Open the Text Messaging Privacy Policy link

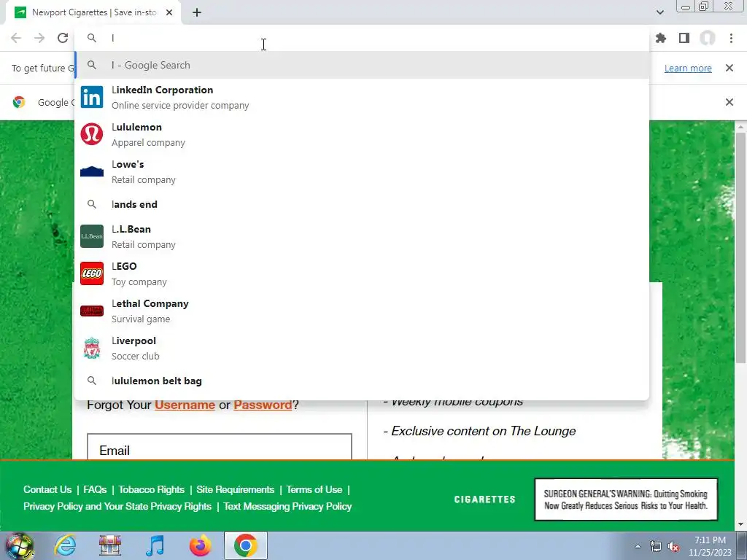[287, 506]
